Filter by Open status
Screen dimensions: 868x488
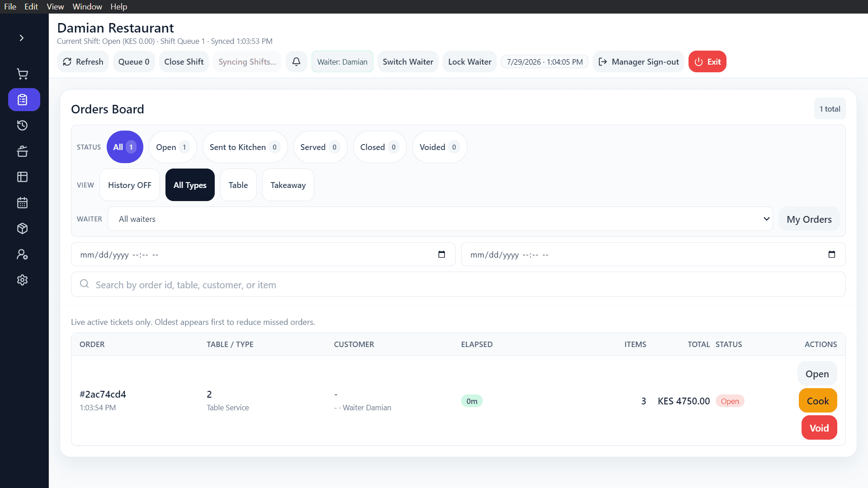pos(173,147)
